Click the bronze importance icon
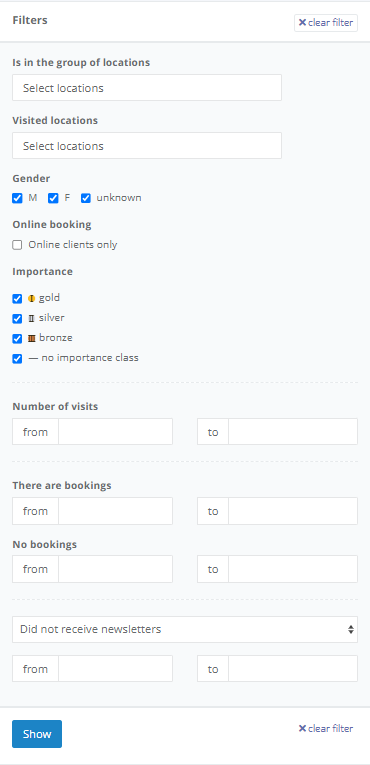 click(x=32, y=338)
